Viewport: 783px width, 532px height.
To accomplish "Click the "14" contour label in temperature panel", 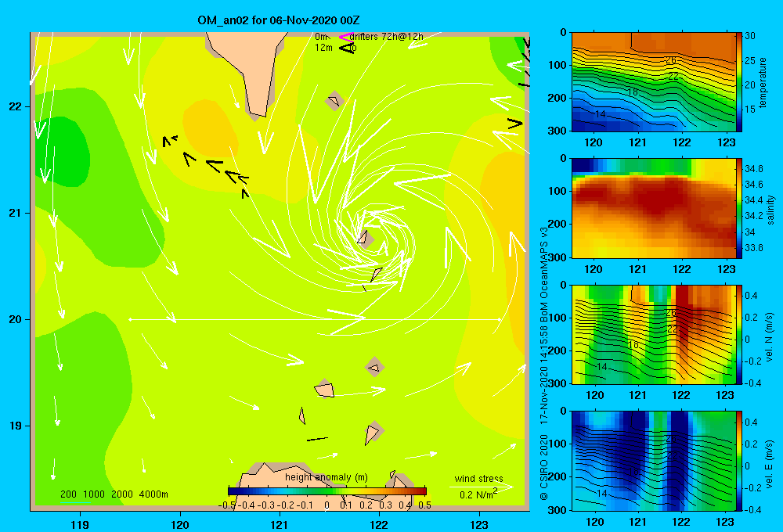I will click(601, 113).
